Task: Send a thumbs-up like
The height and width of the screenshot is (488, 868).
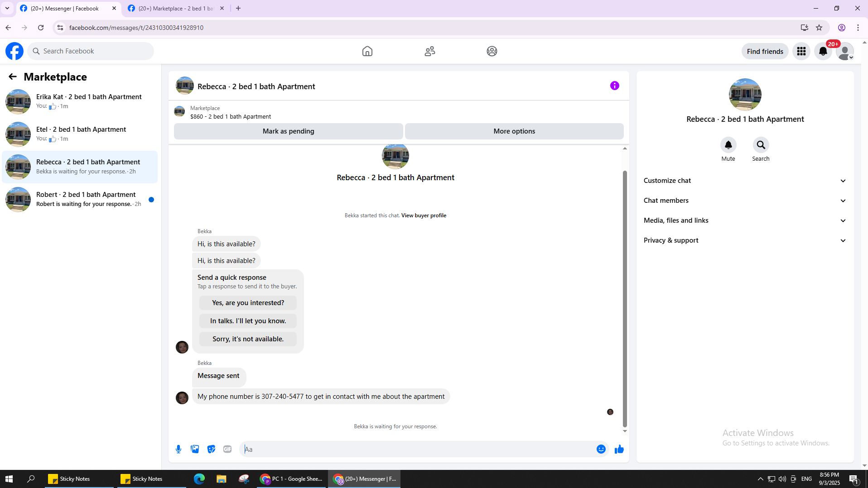Action: coord(619,449)
